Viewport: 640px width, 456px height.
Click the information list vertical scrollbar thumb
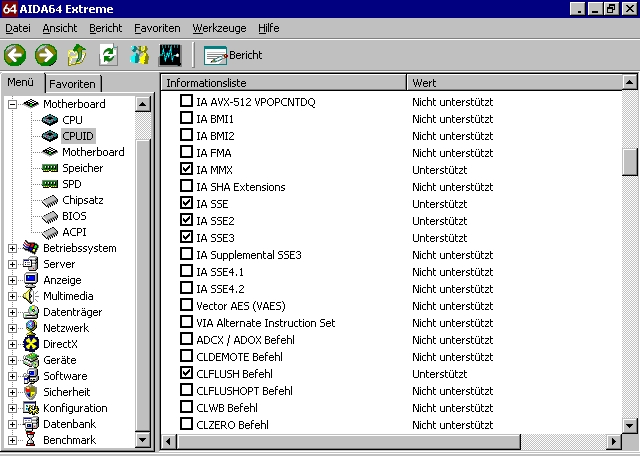tap(630, 162)
